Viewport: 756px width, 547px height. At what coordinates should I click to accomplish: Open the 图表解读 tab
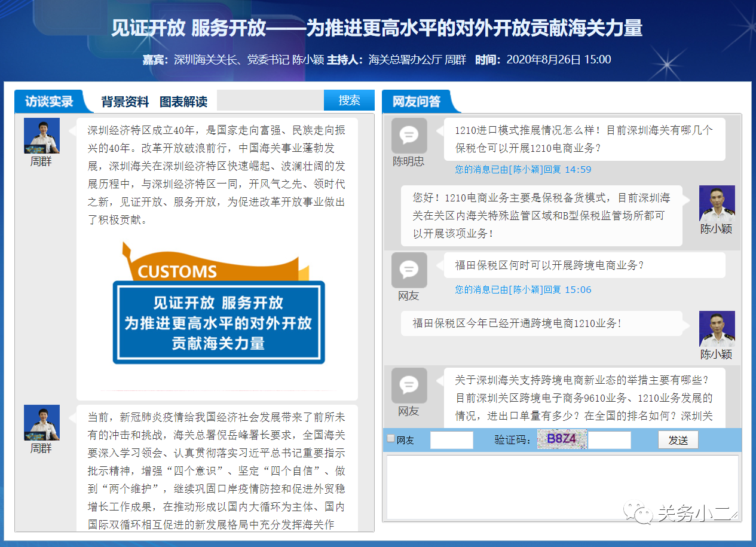coord(183,102)
